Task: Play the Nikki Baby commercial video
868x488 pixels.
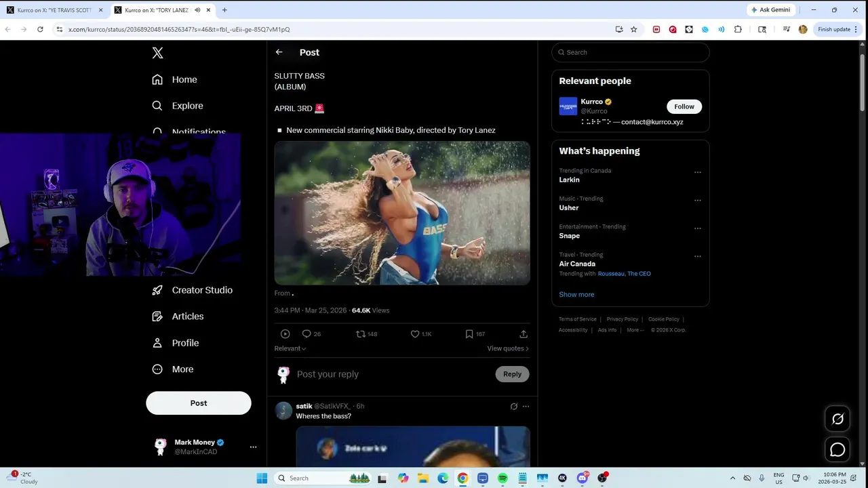Action: point(402,213)
